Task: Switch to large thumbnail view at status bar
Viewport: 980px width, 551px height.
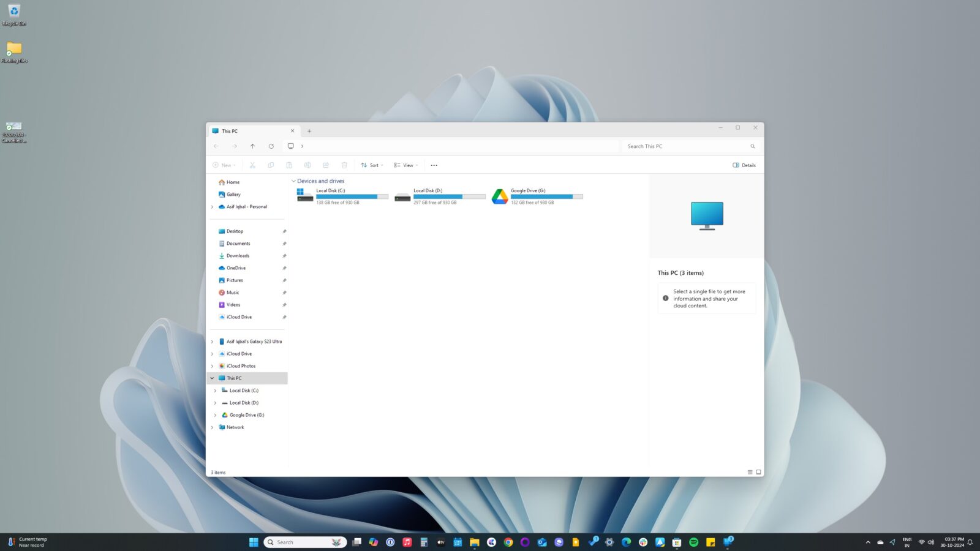Action: pyautogui.click(x=758, y=471)
